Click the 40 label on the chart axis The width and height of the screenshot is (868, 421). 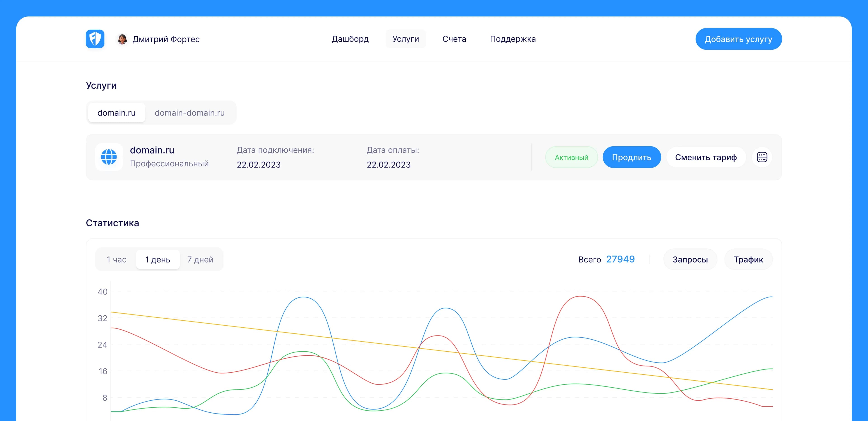click(x=102, y=292)
